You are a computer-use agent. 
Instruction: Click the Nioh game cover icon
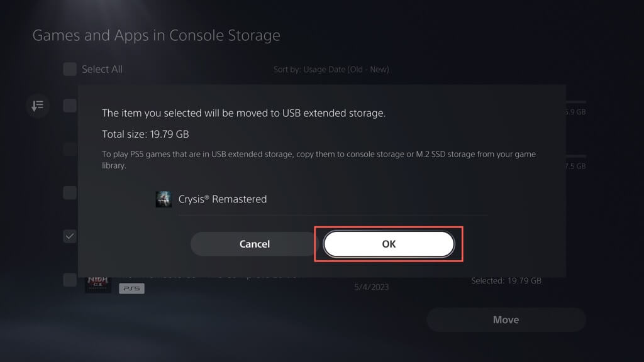(98, 282)
